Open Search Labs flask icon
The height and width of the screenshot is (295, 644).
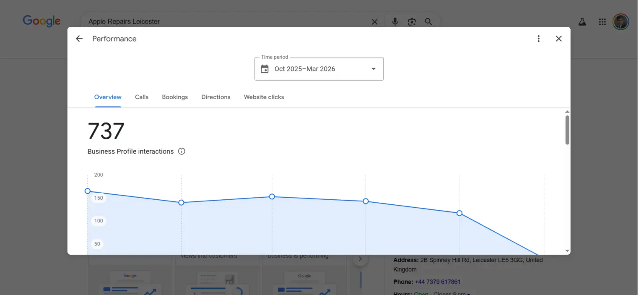coord(582,22)
